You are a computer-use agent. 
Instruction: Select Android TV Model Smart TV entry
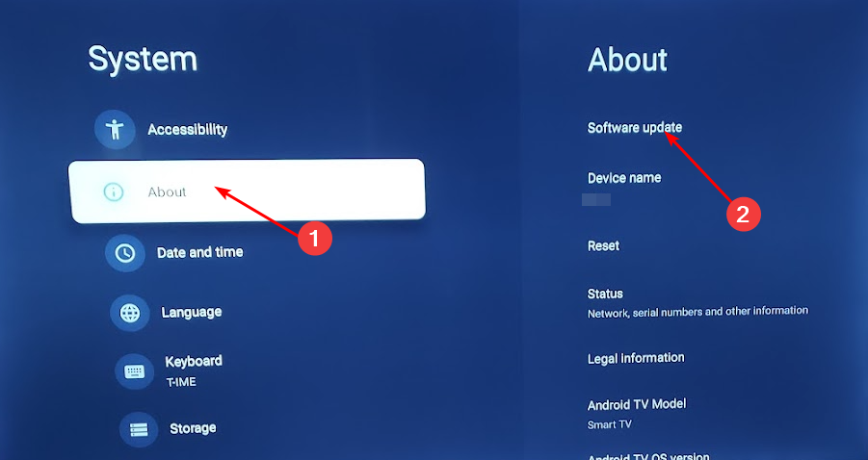(637, 414)
